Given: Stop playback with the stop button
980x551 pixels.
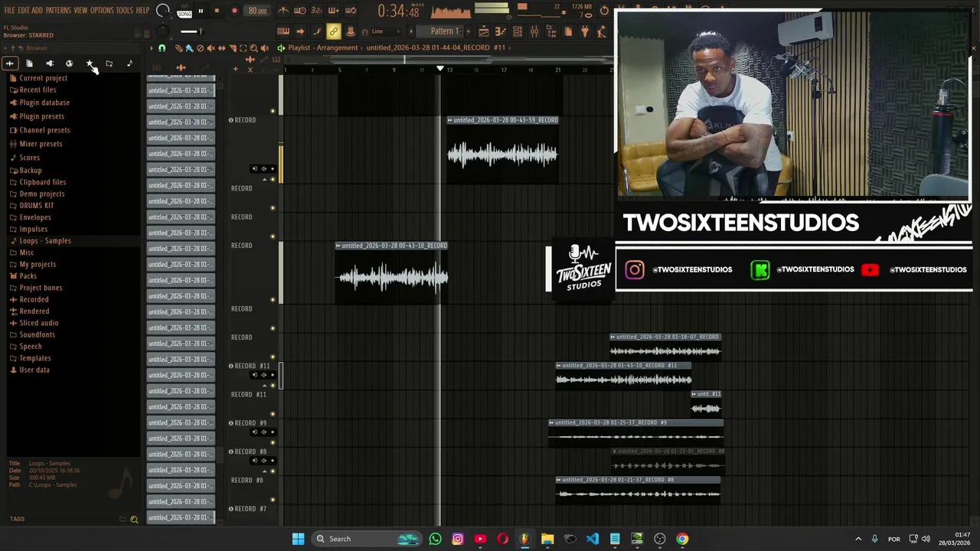Looking at the screenshot, I should point(217,11).
